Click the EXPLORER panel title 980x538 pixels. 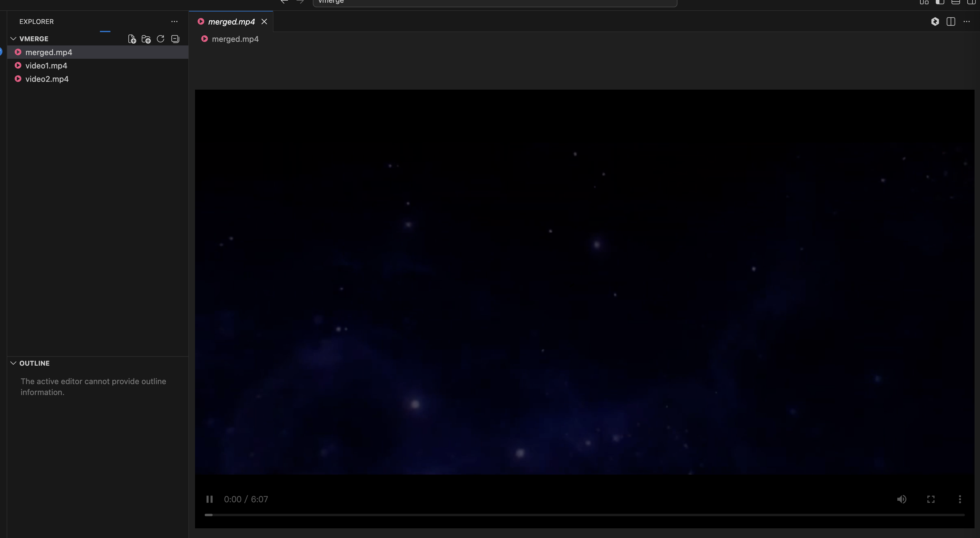point(37,22)
